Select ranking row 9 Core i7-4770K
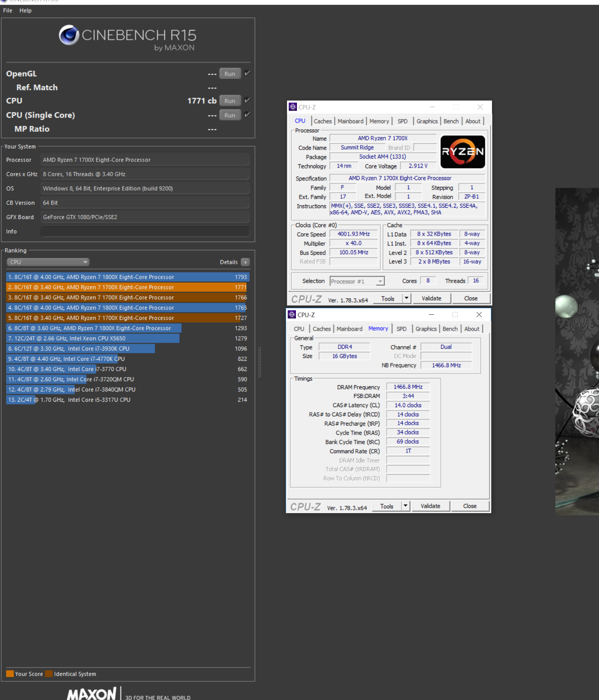Viewport: 599px width, 700px height. 128,359
